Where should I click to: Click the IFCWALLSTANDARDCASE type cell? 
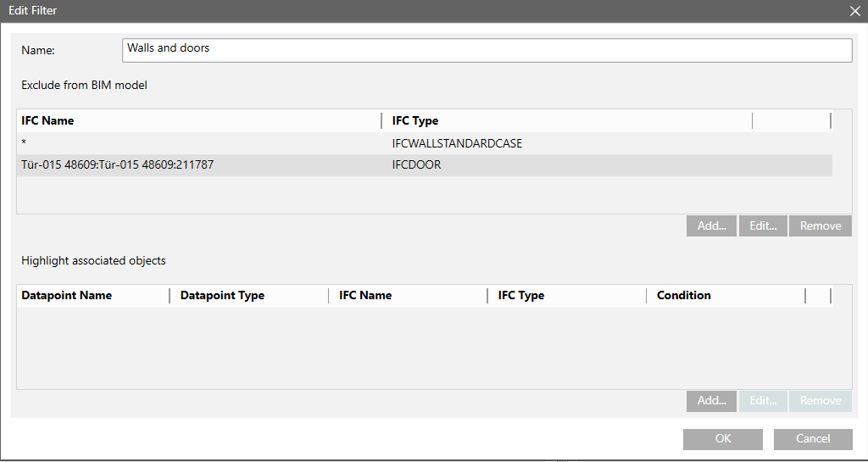point(457,144)
